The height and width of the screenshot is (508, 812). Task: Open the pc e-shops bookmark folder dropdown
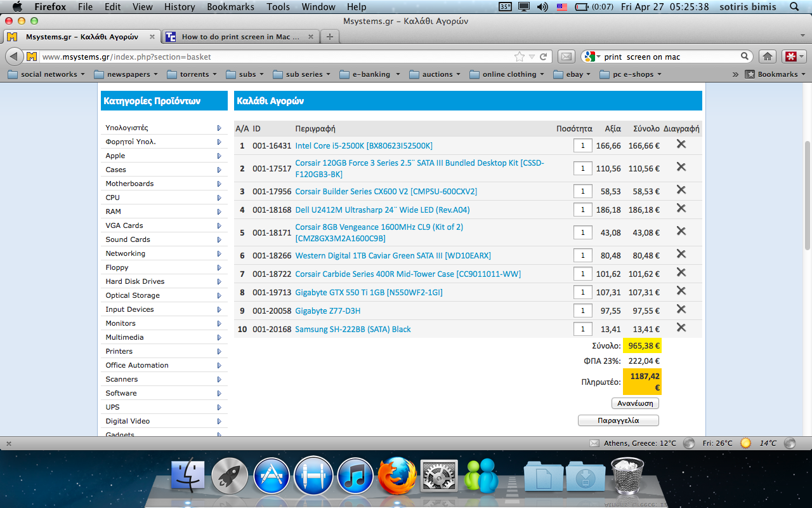(x=631, y=74)
